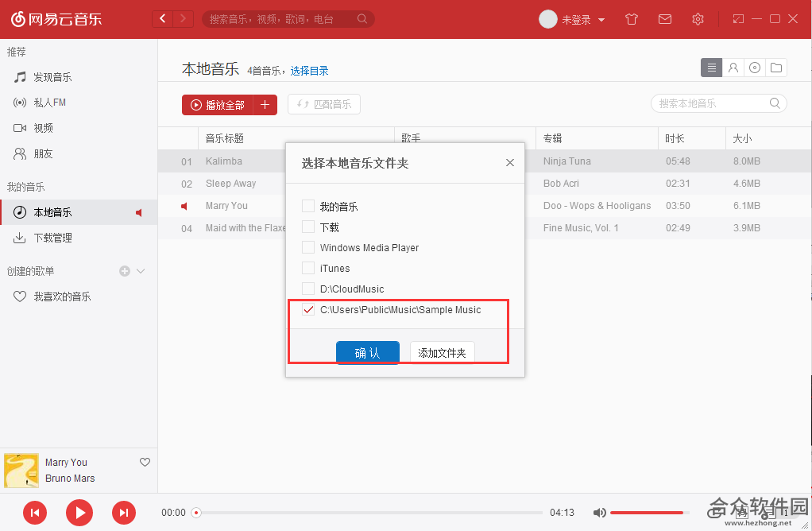Open the skin (shirt) icon
The height and width of the screenshot is (531, 812).
point(632,19)
